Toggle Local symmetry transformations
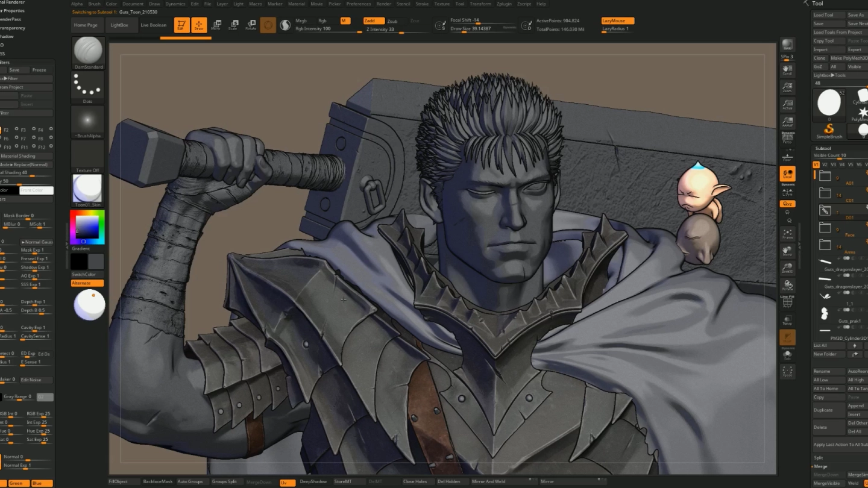 [x=787, y=174]
